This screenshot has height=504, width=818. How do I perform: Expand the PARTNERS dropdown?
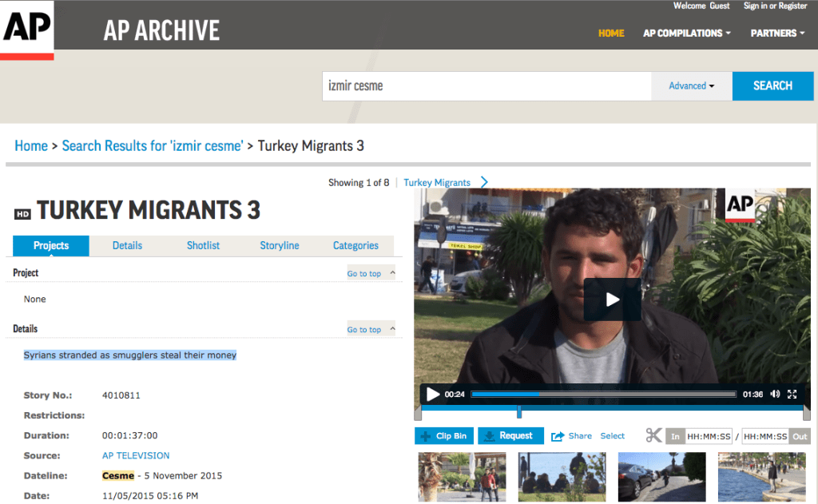(x=776, y=33)
